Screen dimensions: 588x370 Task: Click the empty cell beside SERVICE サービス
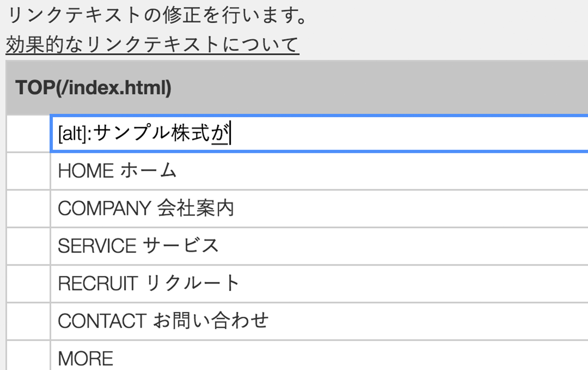pos(27,245)
